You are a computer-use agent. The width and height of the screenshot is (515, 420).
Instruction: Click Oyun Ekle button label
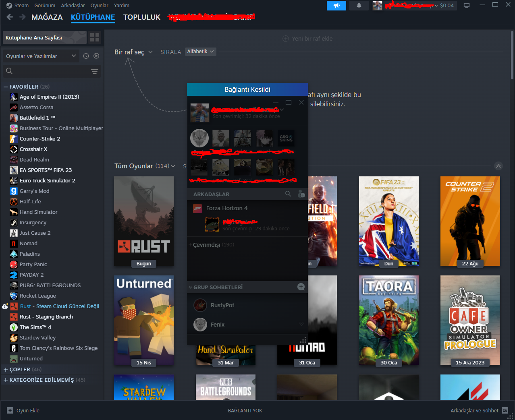click(28, 410)
